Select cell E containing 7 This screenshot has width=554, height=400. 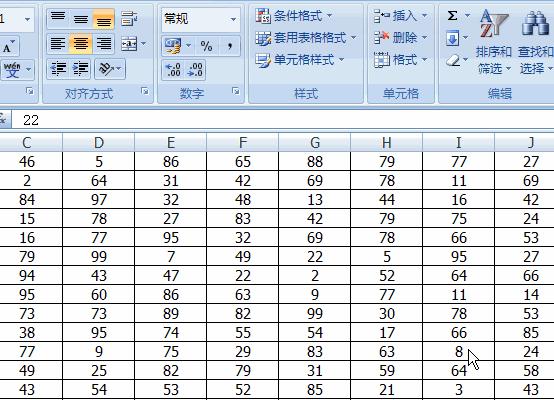coord(171,257)
